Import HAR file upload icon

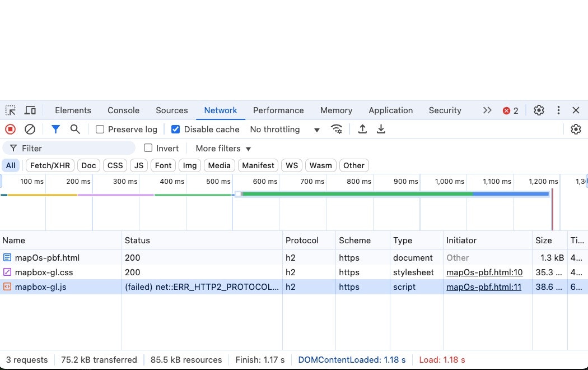[x=362, y=129]
